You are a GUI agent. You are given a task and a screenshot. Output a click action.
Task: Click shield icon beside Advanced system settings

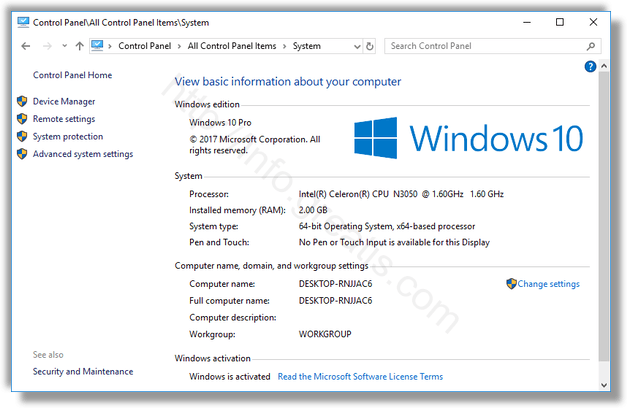[22, 154]
